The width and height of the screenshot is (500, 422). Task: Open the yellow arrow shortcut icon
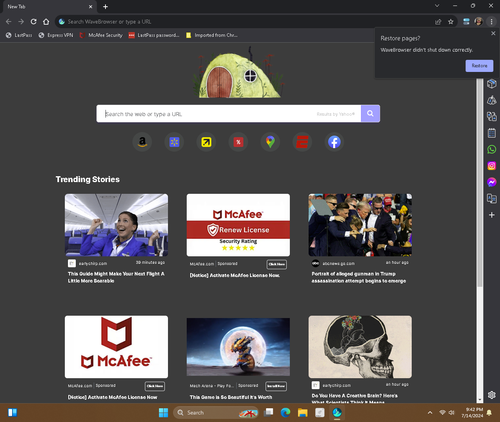coord(206,142)
